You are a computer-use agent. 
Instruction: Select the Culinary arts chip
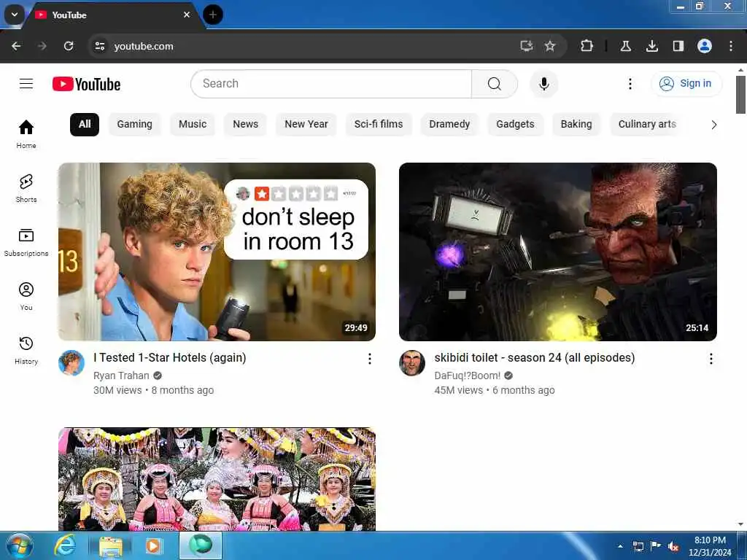(647, 124)
